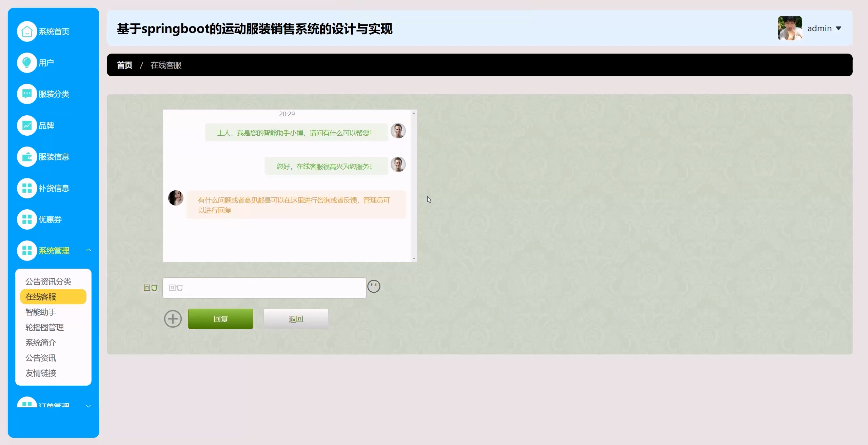Click the 返回 button
This screenshot has height=445, width=868.
pos(296,319)
